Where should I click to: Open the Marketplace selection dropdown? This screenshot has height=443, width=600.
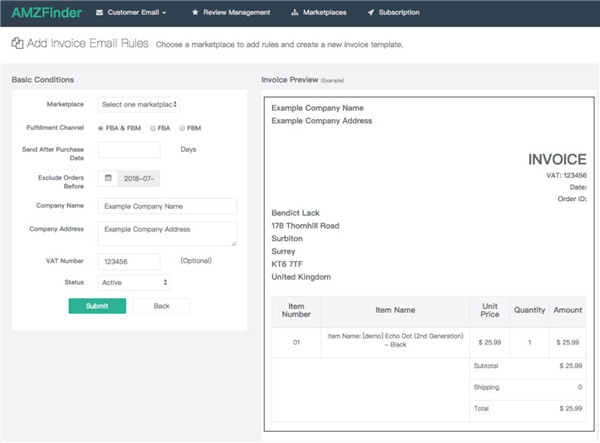[138, 104]
